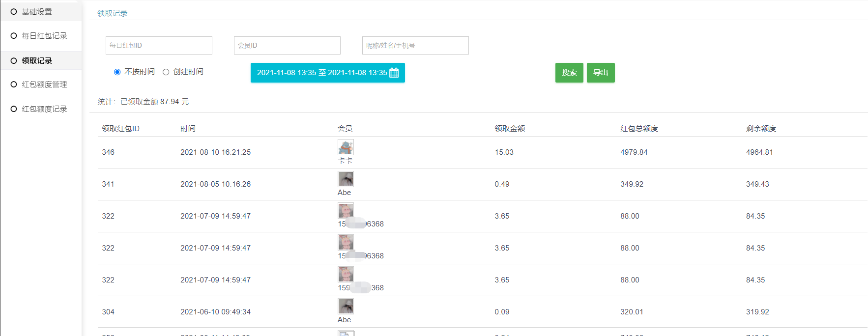Image resolution: width=868 pixels, height=336 pixels.
Task: Click the circle icon beside 红包额度管理
Action: [x=14, y=84]
